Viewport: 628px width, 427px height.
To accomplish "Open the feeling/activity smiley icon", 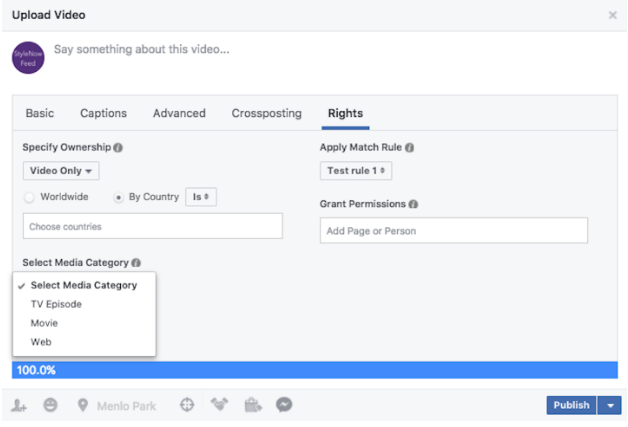I will (x=50, y=405).
